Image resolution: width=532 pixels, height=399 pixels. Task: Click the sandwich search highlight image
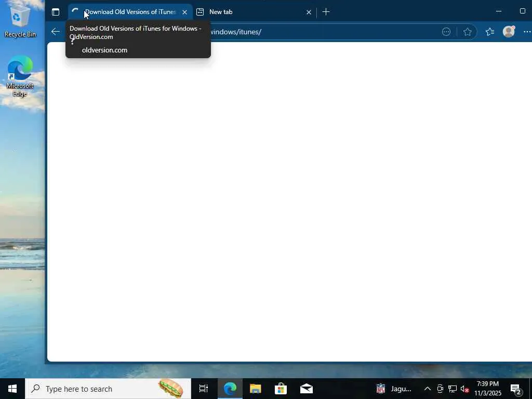(x=170, y=389)
